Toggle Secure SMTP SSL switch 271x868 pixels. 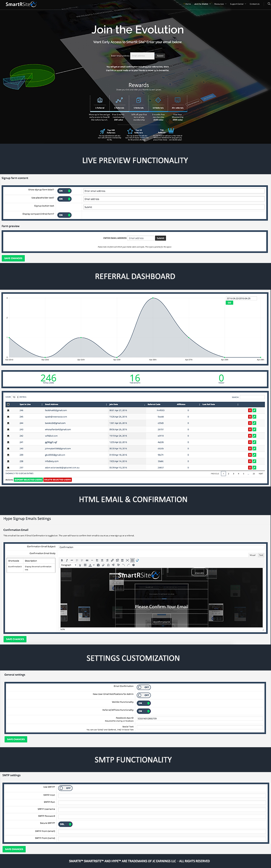tap(65, 824)
